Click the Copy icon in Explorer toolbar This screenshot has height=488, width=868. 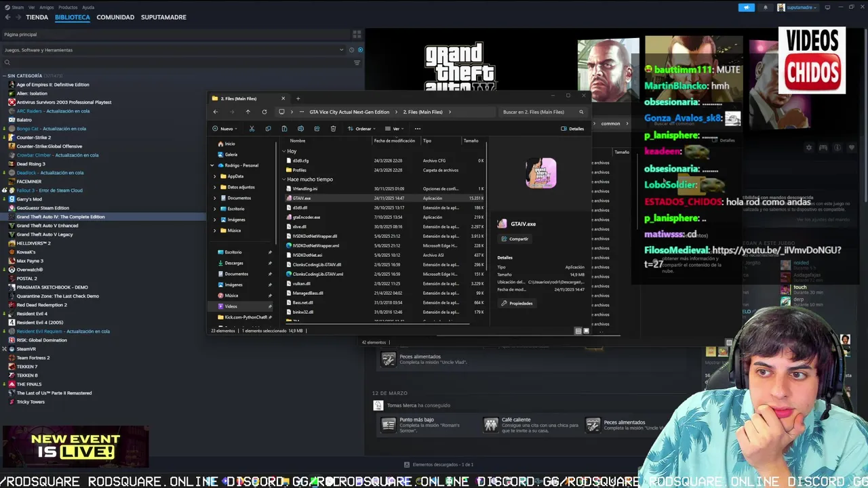click(268, 129)
